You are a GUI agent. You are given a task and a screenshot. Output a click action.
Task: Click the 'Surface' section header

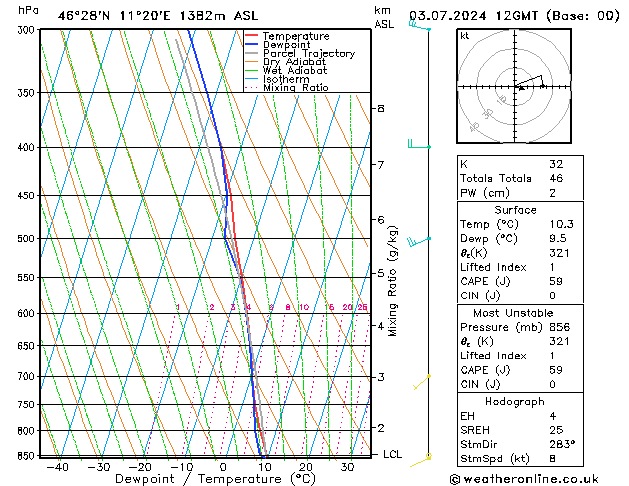[x=515, y=210]
